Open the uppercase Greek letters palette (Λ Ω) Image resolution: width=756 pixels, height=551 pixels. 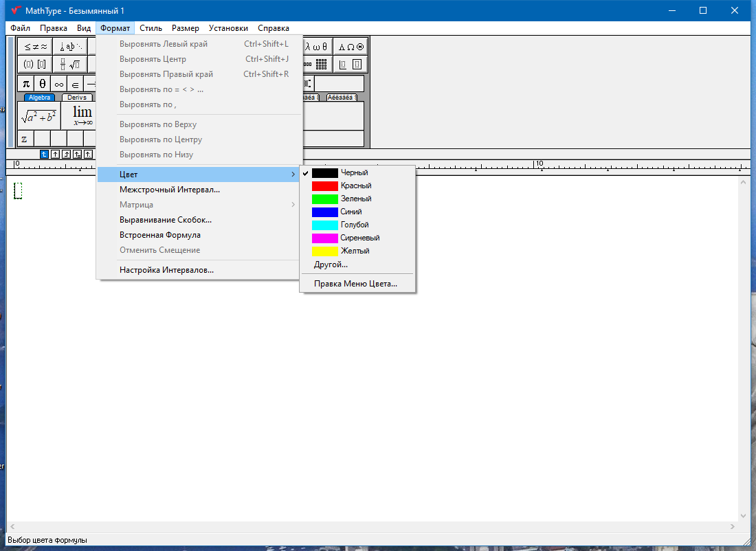click(351, 47)
